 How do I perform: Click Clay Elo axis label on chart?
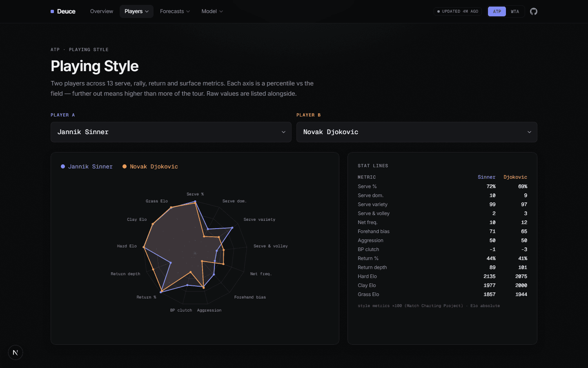coord(137,220)
